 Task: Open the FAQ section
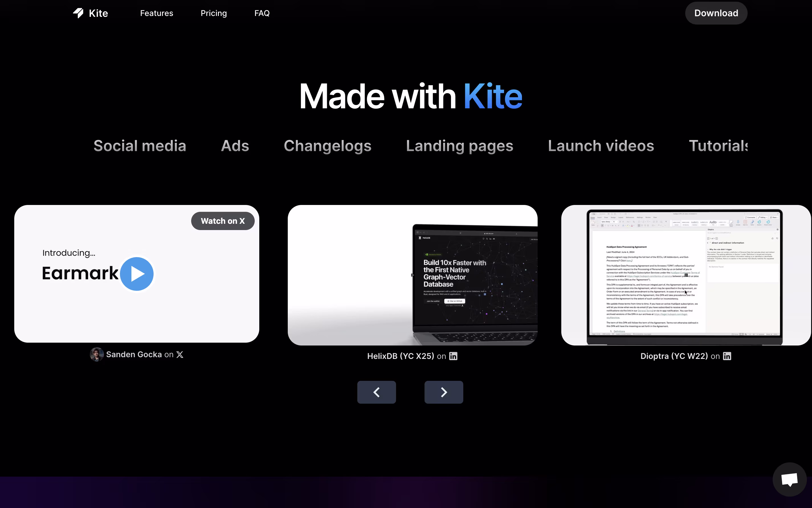point(262,13)
